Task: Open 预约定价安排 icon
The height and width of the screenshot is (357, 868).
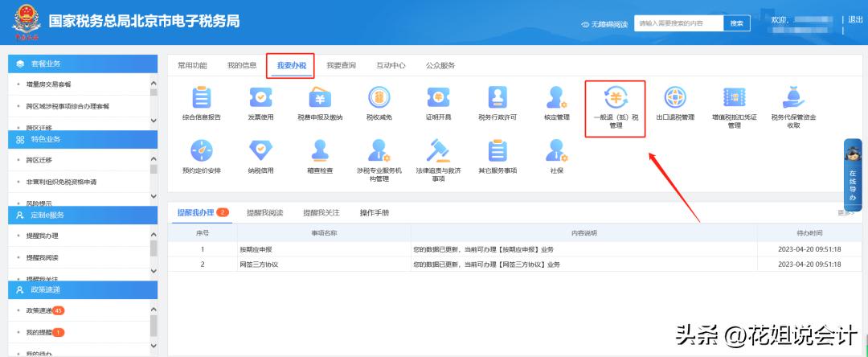Action: coord(202,150)
